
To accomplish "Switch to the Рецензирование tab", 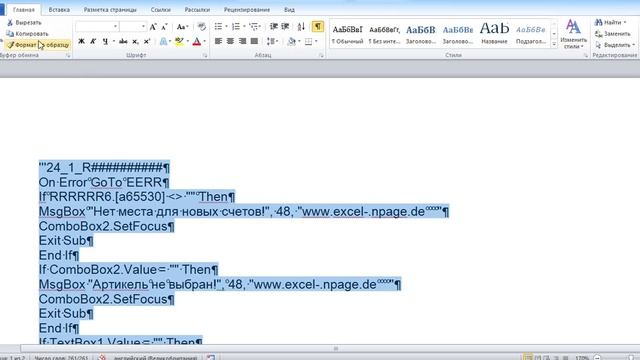I will pos(247,9).
